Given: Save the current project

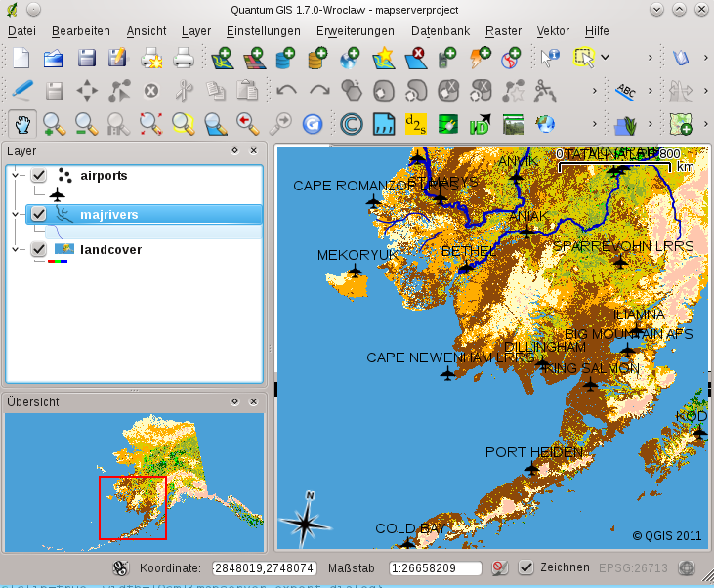Looking at the screenshot, I should click(x=86, y=58).
